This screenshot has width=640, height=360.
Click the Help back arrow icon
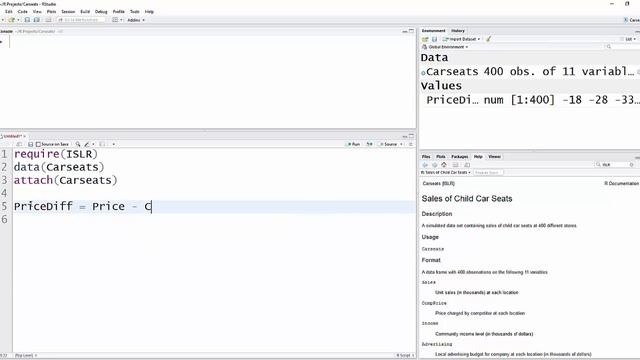coord(425,165)
